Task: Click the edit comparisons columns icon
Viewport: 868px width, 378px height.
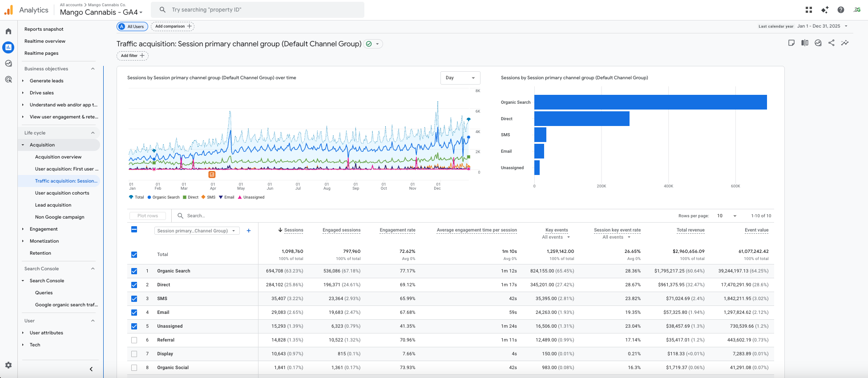Action: [x=805, y=43]
